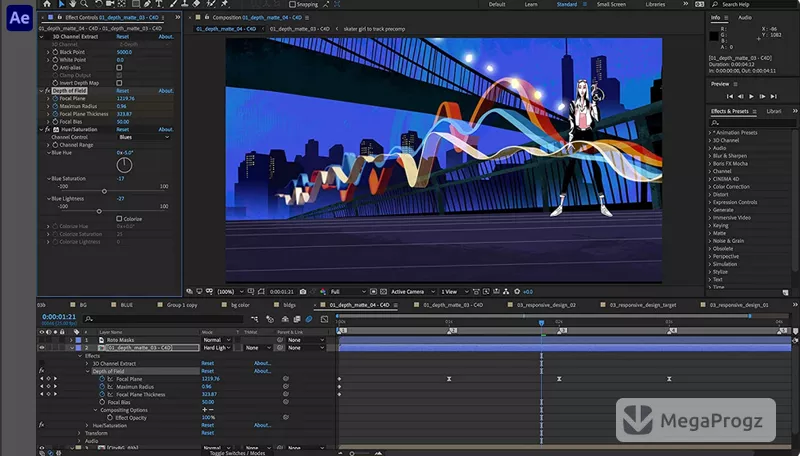Switch to the Learn workspace
This screenshot has height=456, width=800.
coord(531,4)
